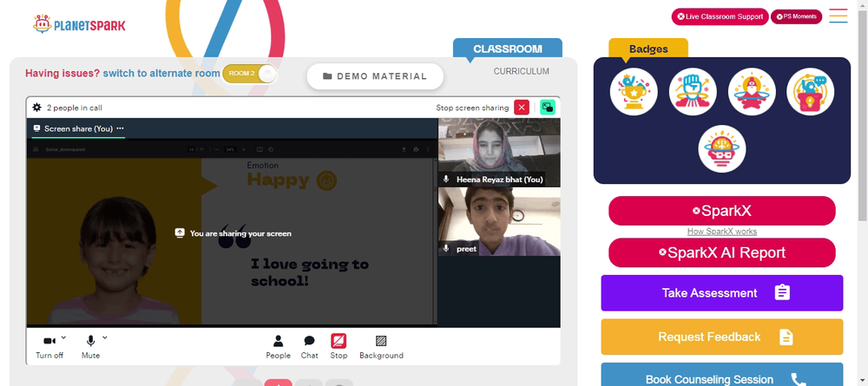Select the speaker with lightbulb badge
The height and width of the screenshot is (386, 868).
[x=811, y=92]
